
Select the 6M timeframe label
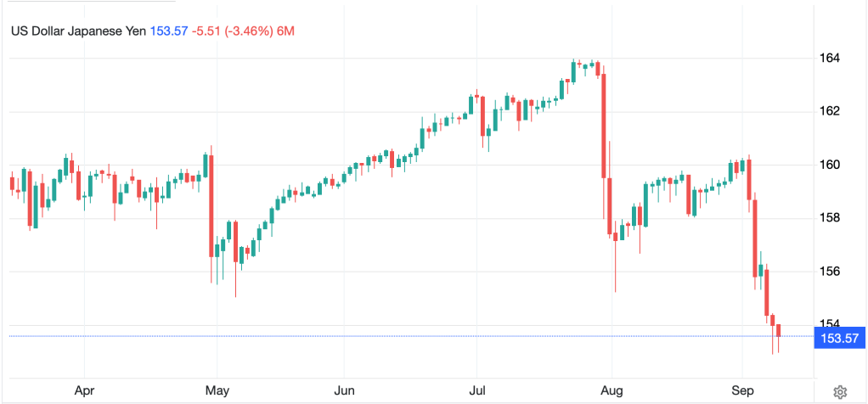285,31
